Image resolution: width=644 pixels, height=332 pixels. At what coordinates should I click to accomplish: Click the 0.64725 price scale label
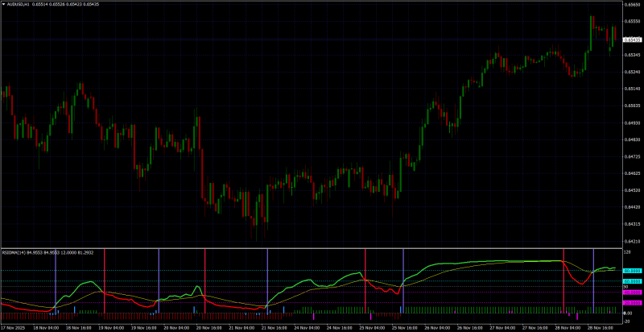pos(631,156)
